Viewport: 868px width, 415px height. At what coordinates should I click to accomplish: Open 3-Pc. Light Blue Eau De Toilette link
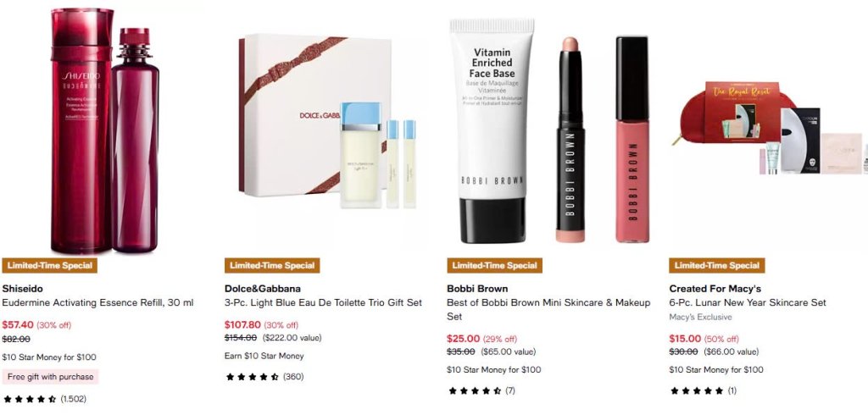pos(323,302)
